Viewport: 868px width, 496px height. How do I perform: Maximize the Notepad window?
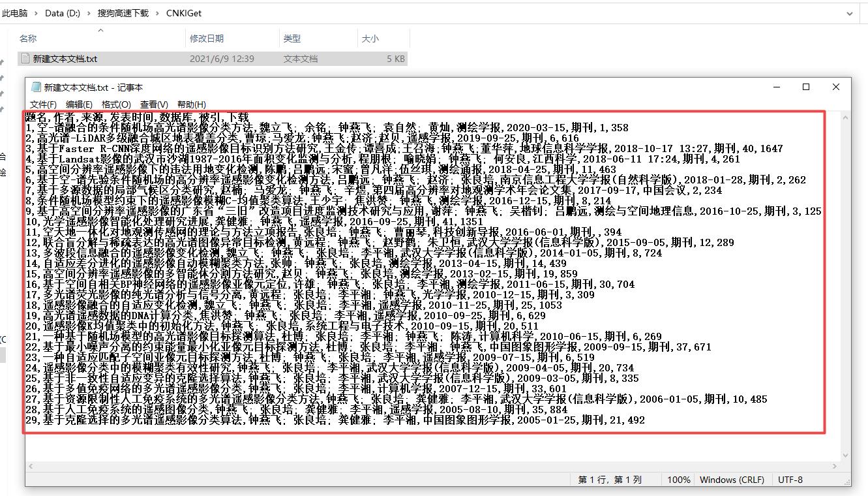pos(806,87)
